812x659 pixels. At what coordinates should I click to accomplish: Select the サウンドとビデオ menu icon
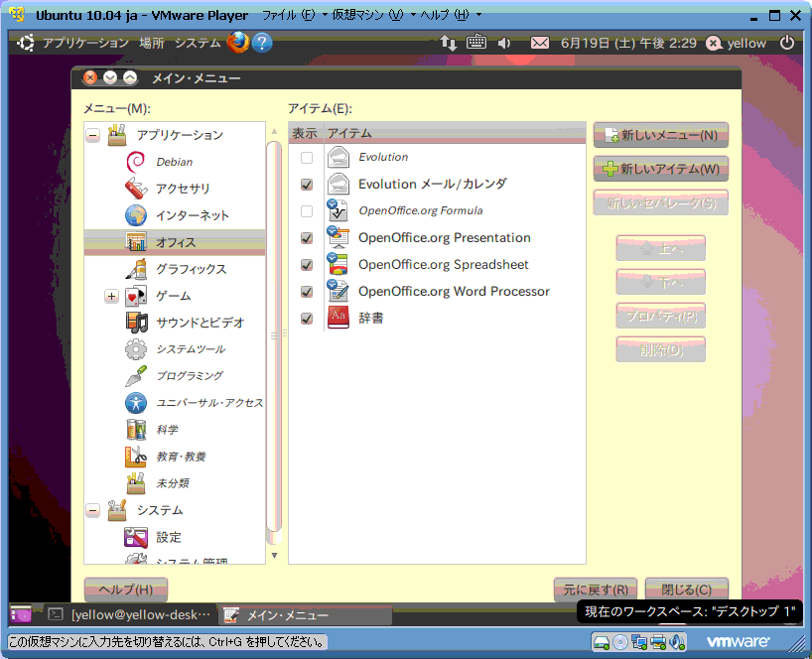click(137, 322)
